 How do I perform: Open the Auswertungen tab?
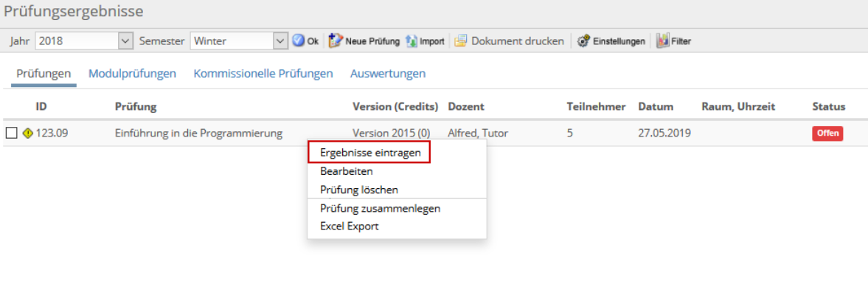pos(387,73)
